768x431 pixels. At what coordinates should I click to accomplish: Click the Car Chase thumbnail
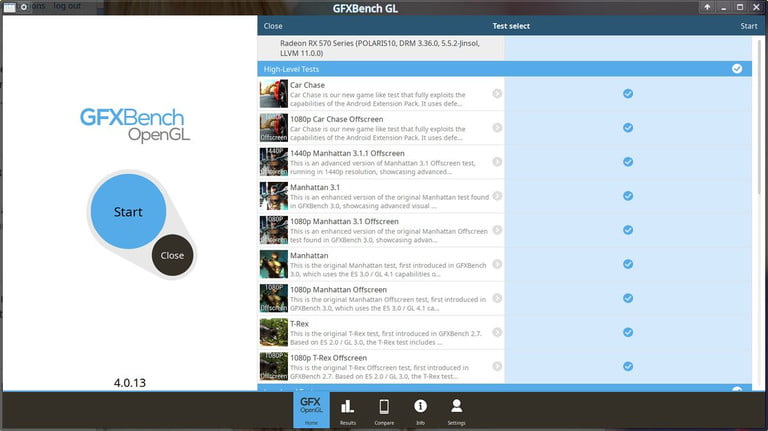274,94
